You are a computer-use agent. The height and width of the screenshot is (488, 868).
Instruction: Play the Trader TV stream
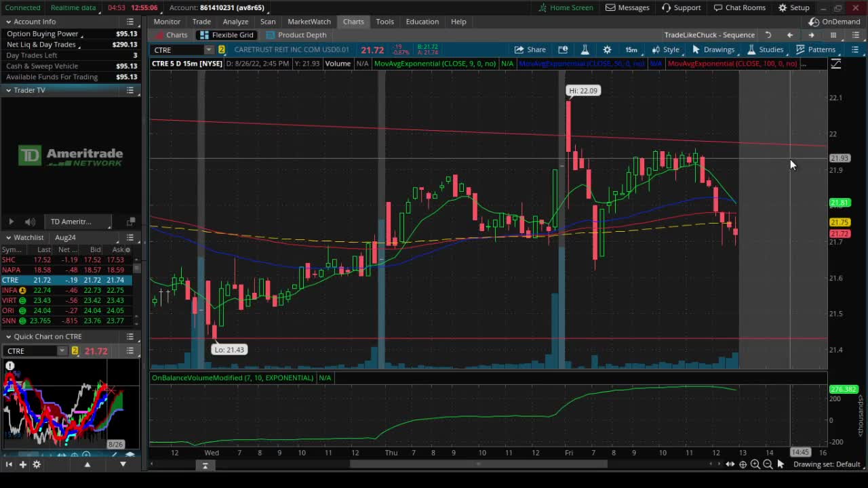[11, 222]
